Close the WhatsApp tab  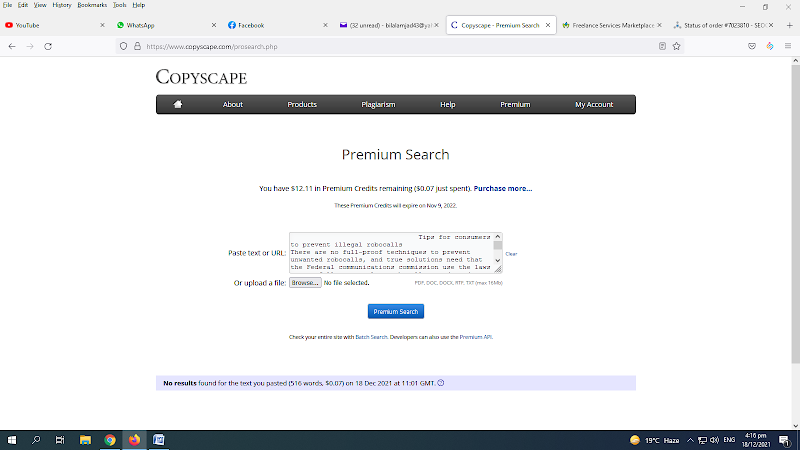pyautogui.click(x=214, y=25)
